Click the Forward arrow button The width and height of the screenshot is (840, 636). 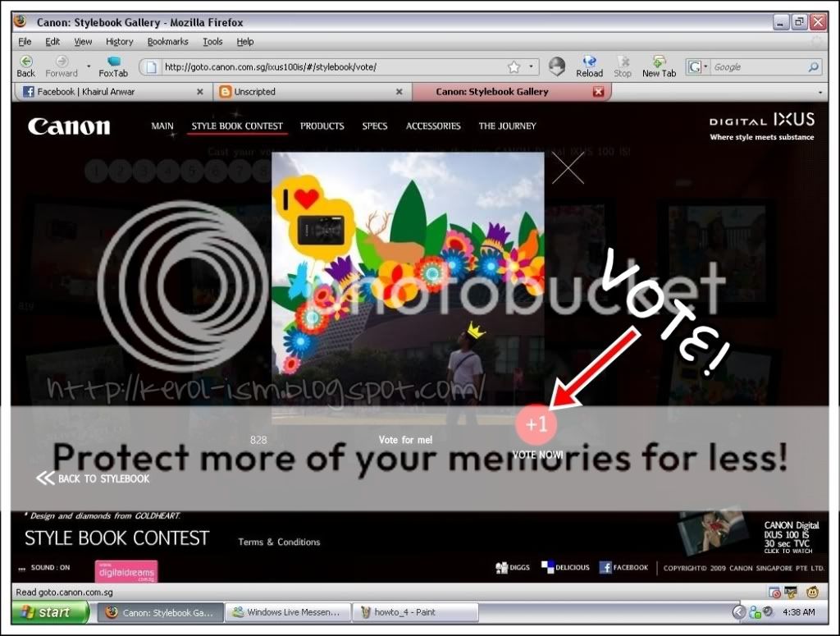(62, 66)
